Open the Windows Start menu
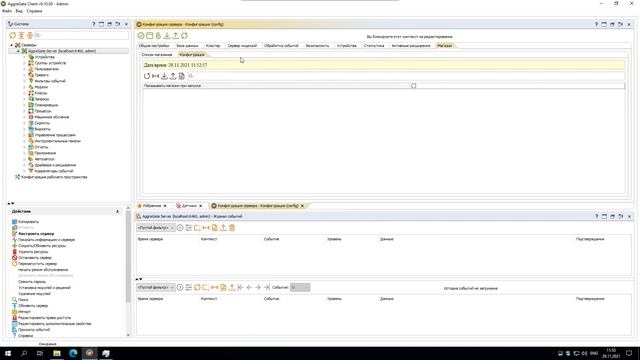Image resolution: width=640 pixels, height=360 pixels. pos(8,353)
